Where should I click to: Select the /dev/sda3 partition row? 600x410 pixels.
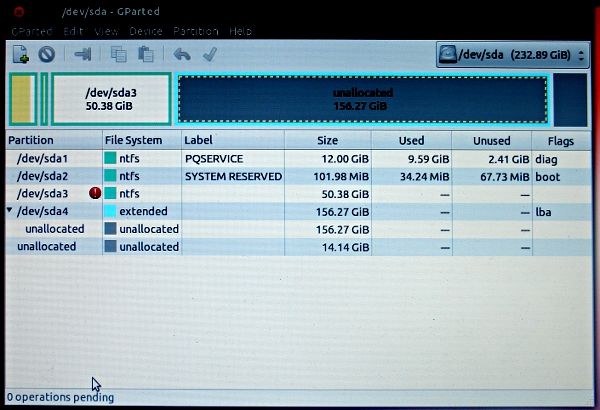298,194
